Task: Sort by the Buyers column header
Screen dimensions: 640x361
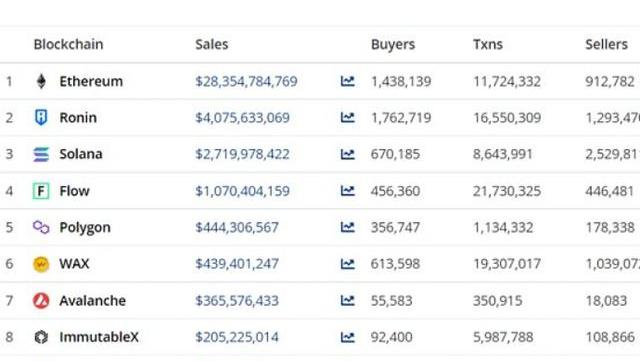Action: [x=393, y=44]
